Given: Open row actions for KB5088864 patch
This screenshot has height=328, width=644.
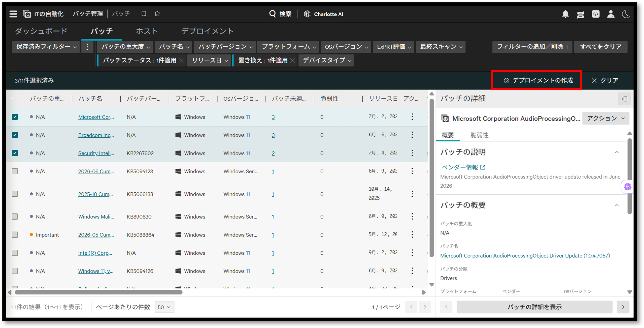Looking at the screenshot, I should click(x=412, y=235).
